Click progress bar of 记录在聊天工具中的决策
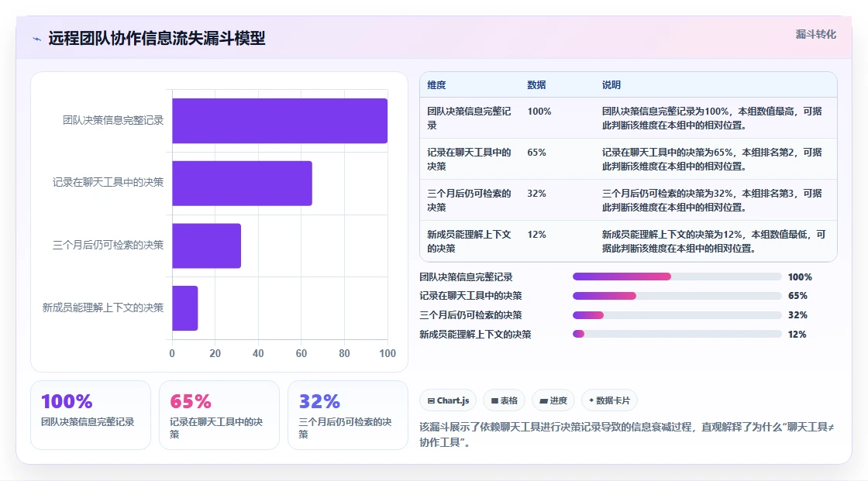The width and height of the screenshot is (868, 481). tap(677, 296)
